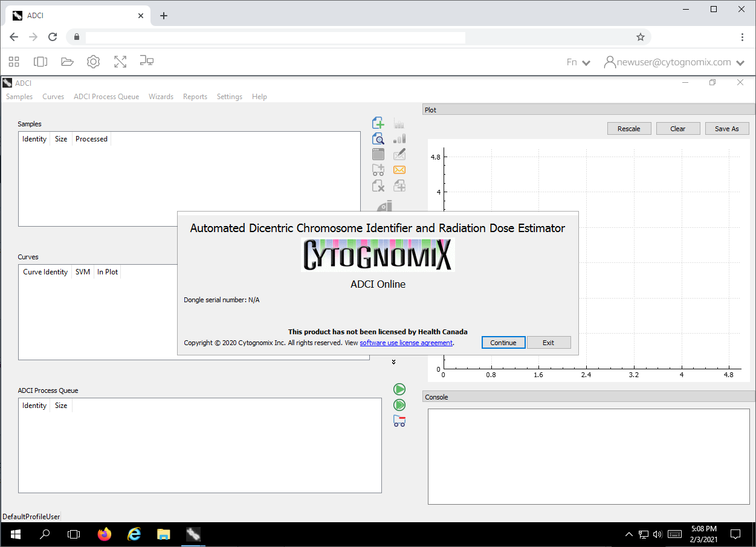Click the edit pencil note icon
The width and height of the screenshot is (756, 547).
pos(399,154)
